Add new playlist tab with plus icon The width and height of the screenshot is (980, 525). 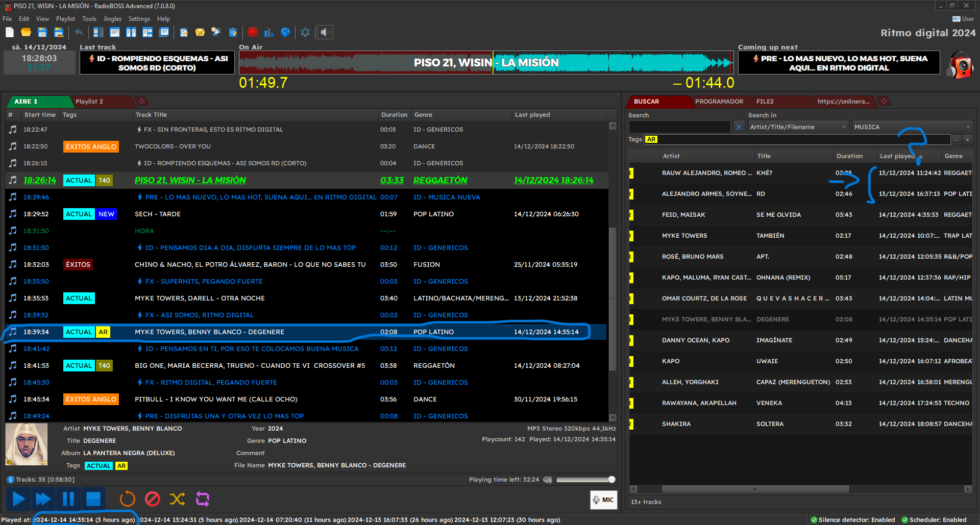pyautogui.click(x=142, y=102)
